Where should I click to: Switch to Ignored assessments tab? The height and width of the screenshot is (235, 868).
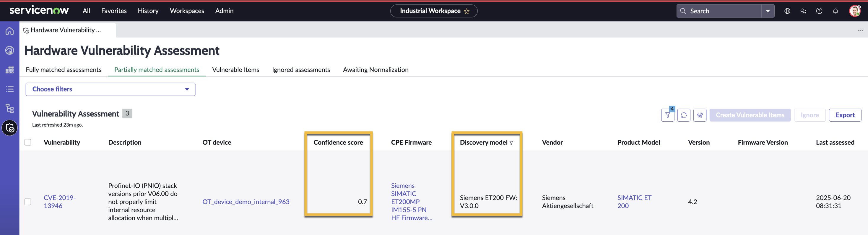301,70
